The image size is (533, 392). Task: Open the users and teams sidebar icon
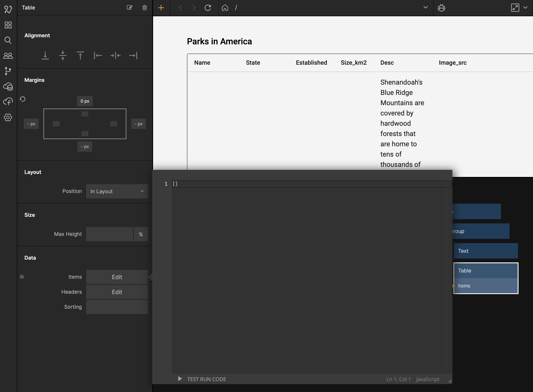(8, 55)
